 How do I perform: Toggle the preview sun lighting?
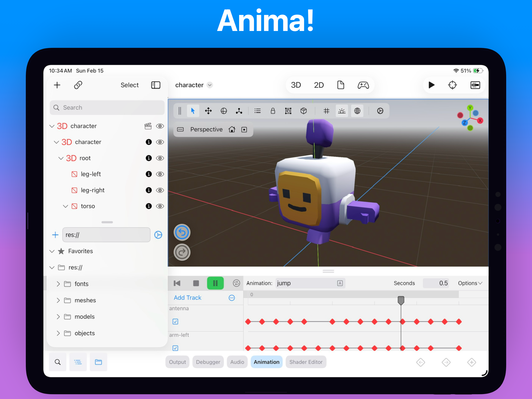click(342, 111)
